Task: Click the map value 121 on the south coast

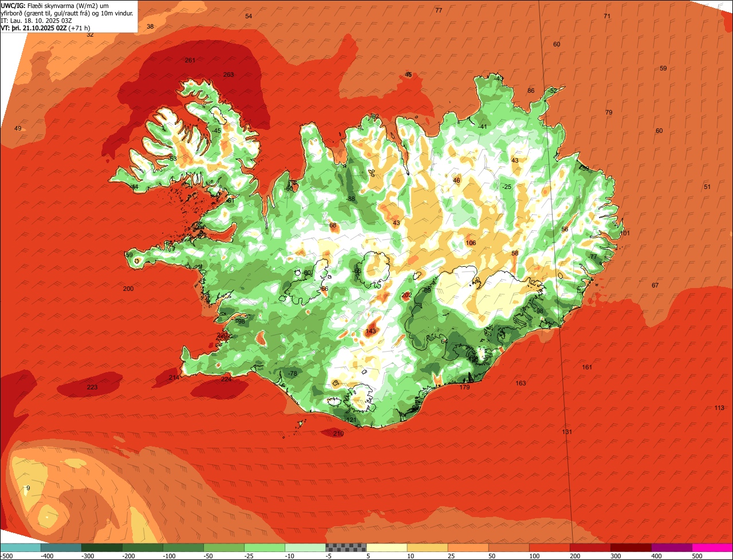Action: tap(351, 420)
